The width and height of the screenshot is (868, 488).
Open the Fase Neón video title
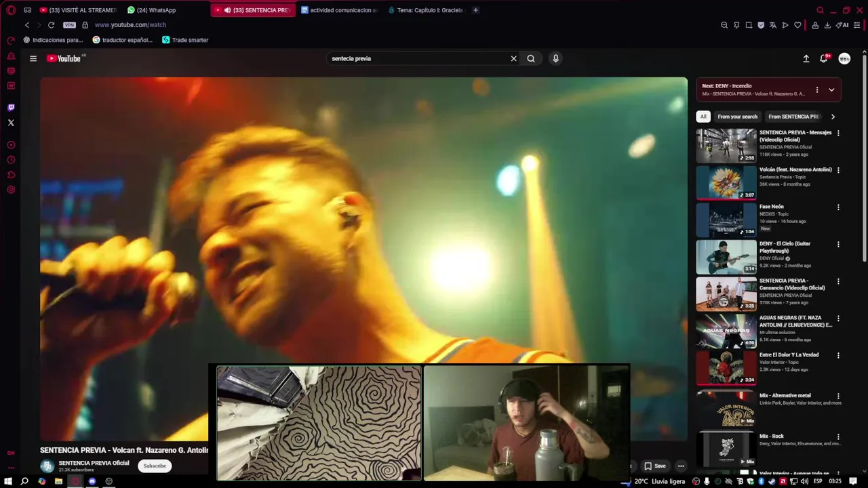(x=772, y=207)
